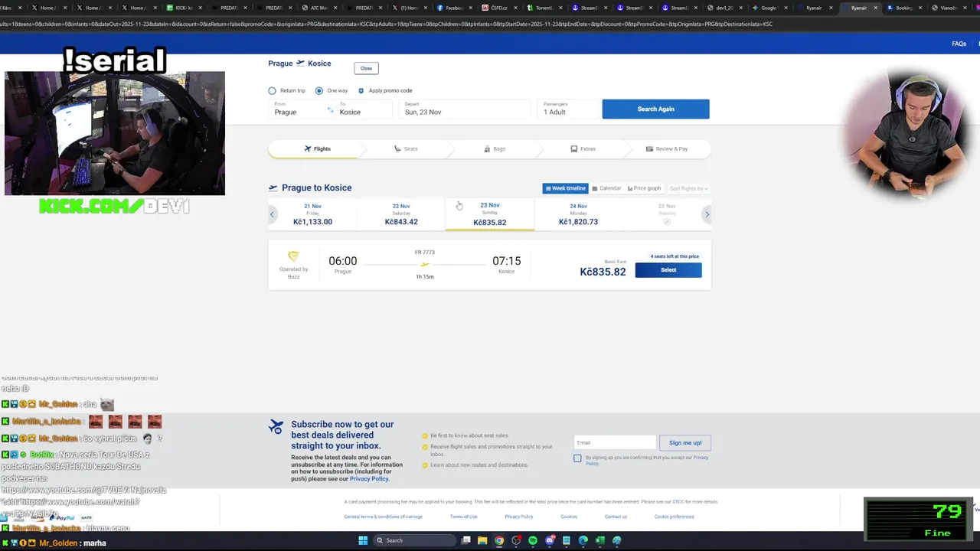Open the FAQs link in the header
Viewport: 980px width, 551px height.
point(959,44)
